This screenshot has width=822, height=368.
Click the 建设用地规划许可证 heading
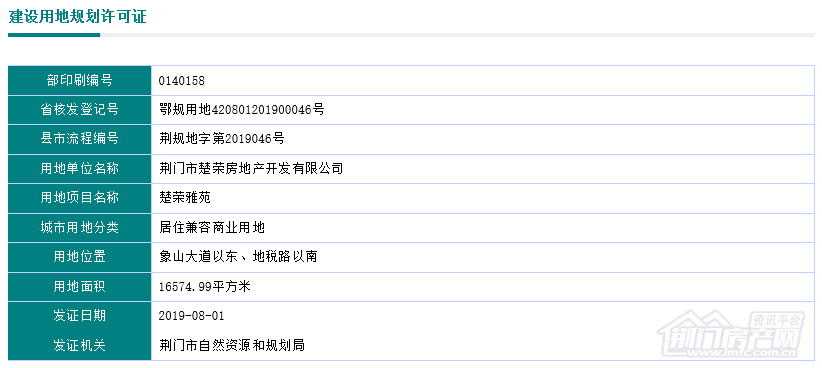point(78,17)
